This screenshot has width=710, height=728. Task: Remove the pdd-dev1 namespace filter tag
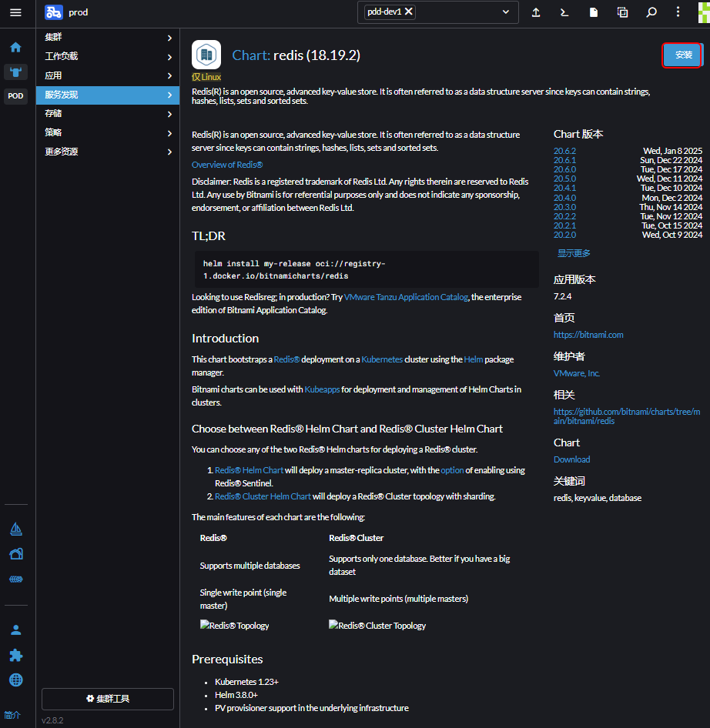[x=409, y=12]
